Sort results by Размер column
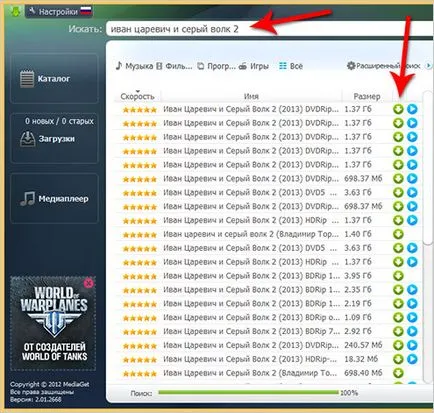This screenshot has width=434, height=413. click(x=367, y=96)
